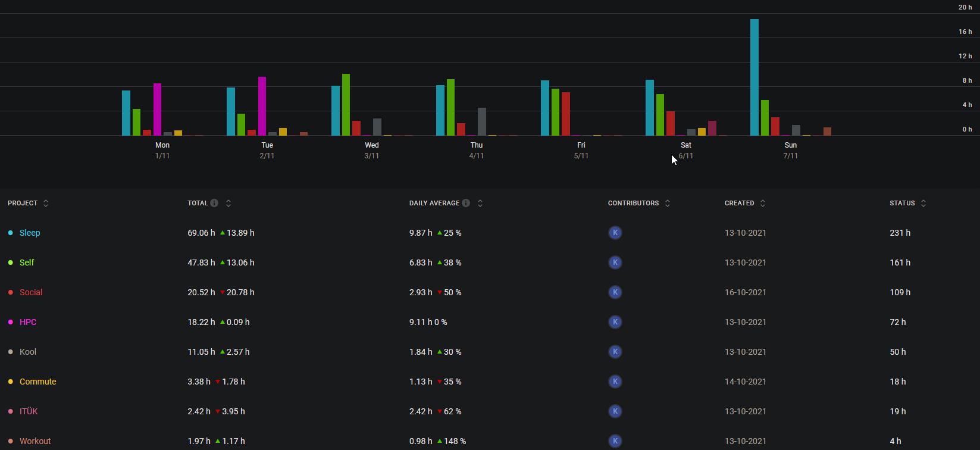Select Thursday's green Self bar
The height and width of the screenshot is (450, 980).
(450, 107)
